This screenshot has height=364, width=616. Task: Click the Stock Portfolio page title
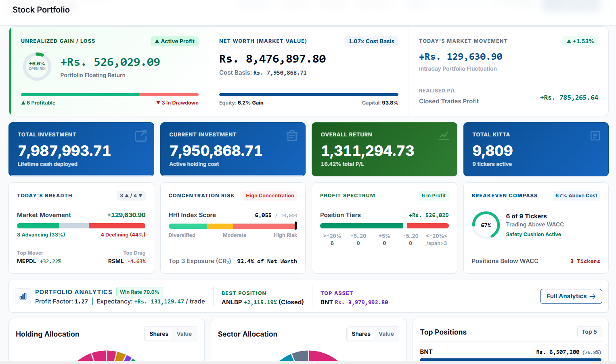pos(41,10)
